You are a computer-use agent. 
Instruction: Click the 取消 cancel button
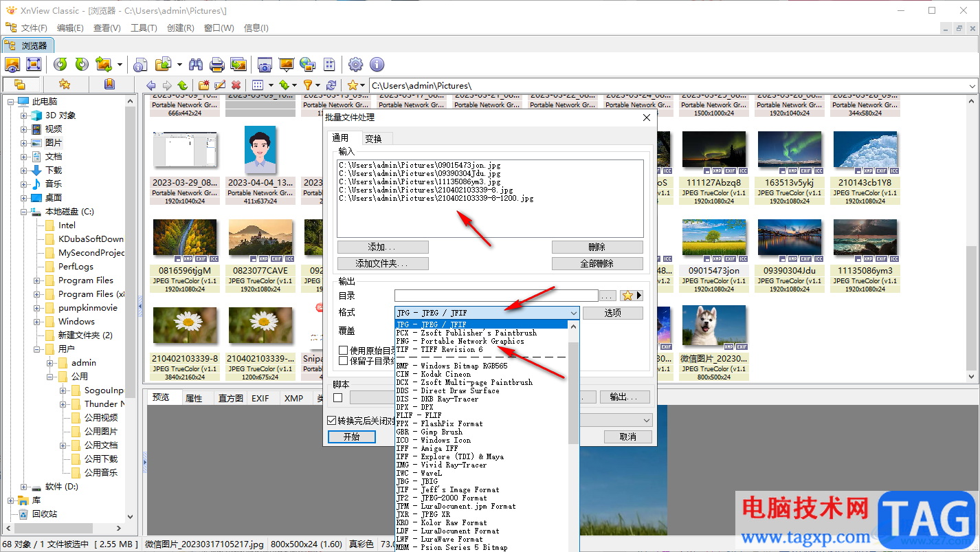pos(627,437)
